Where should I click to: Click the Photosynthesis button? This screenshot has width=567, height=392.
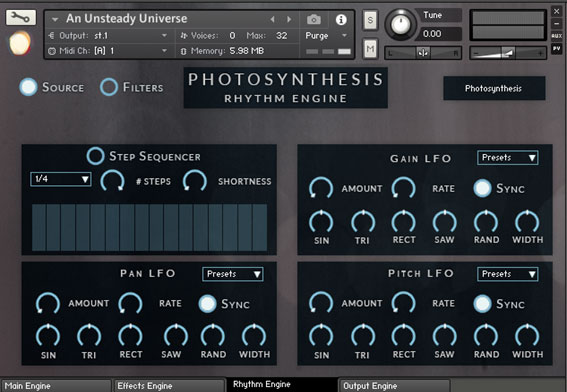[x=494, y=88]
